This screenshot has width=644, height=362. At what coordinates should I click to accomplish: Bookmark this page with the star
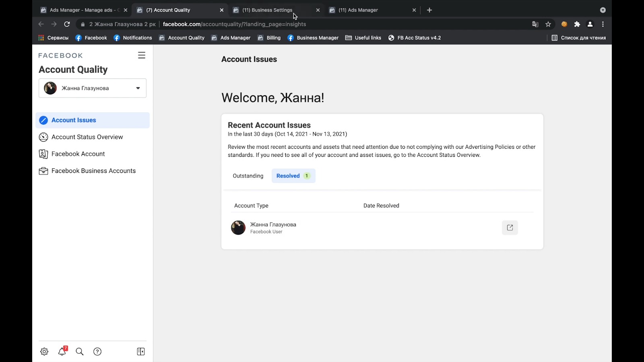548,24
